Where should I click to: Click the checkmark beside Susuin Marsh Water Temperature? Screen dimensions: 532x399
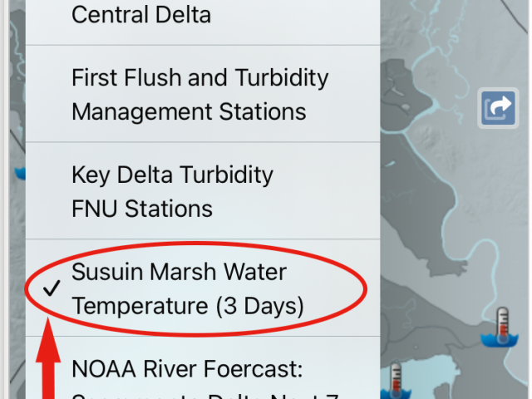(52, 288)
